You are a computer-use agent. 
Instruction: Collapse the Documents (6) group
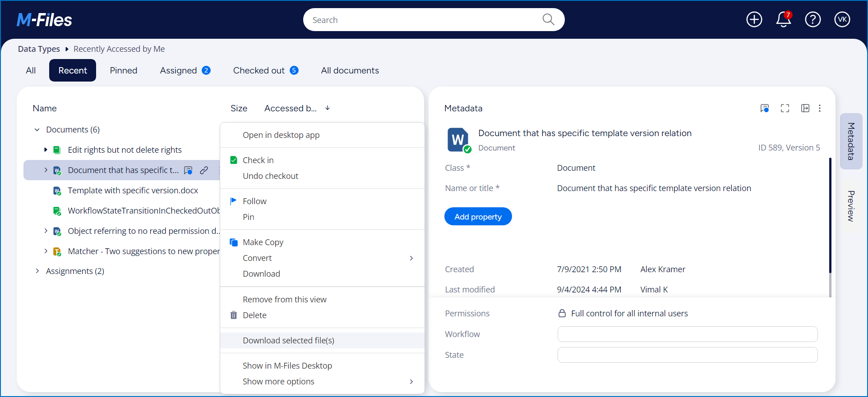37,130
